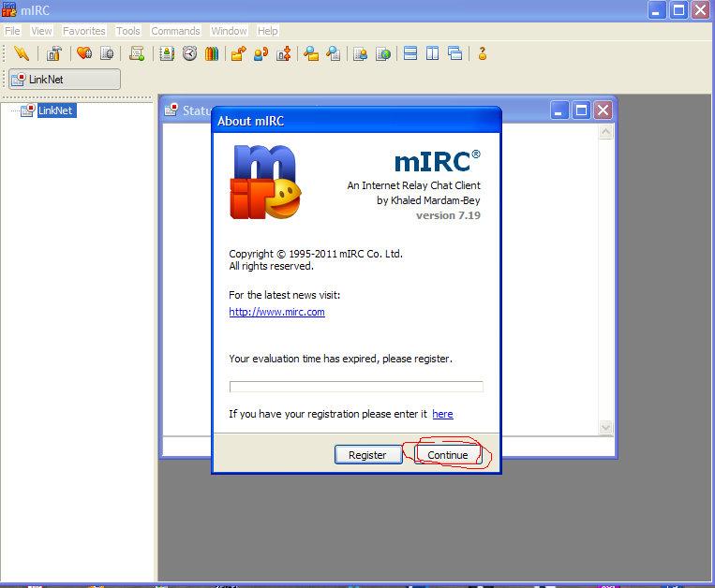715x588 pixels.
Task: Open the Favorites menu
Action: tap(84, 31)
